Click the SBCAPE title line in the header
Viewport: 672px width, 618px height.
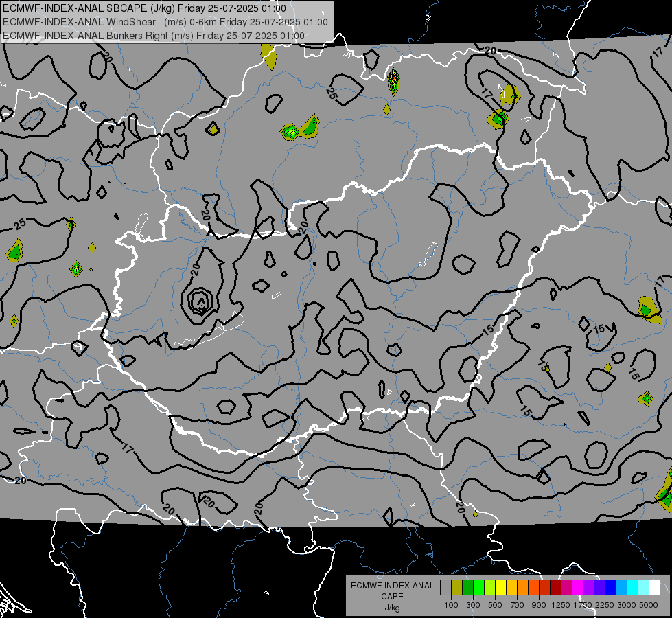click(x=144, y=8)
